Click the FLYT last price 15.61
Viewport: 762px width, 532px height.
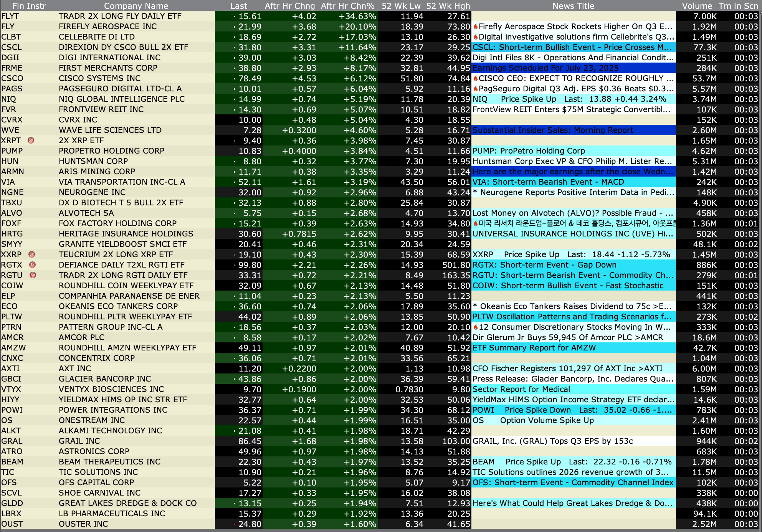(250, 16)
